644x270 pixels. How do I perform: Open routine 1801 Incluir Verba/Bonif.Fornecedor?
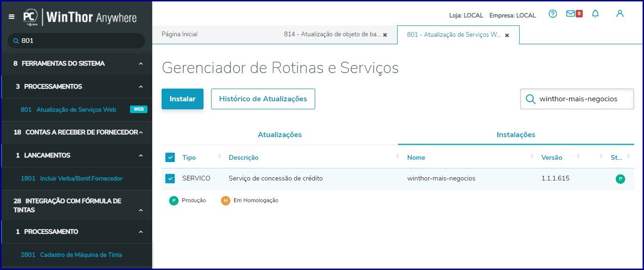[72, 179]
